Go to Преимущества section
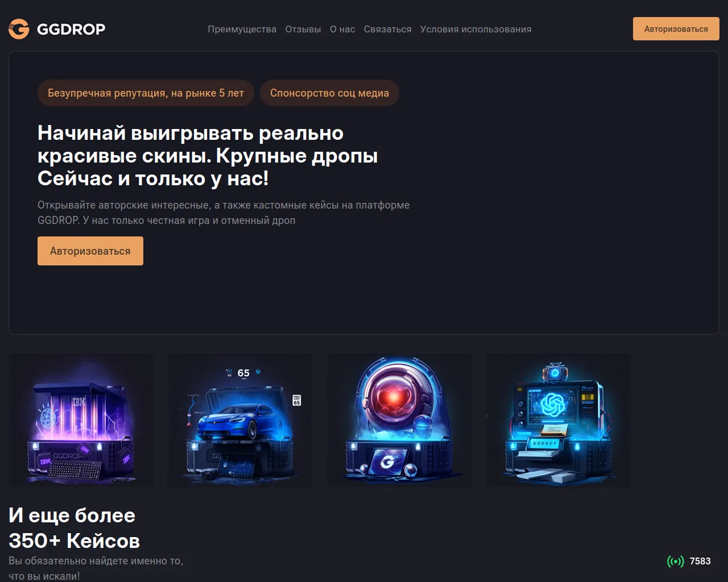Screen dimensions: 728x582 (x=242, y=29)
